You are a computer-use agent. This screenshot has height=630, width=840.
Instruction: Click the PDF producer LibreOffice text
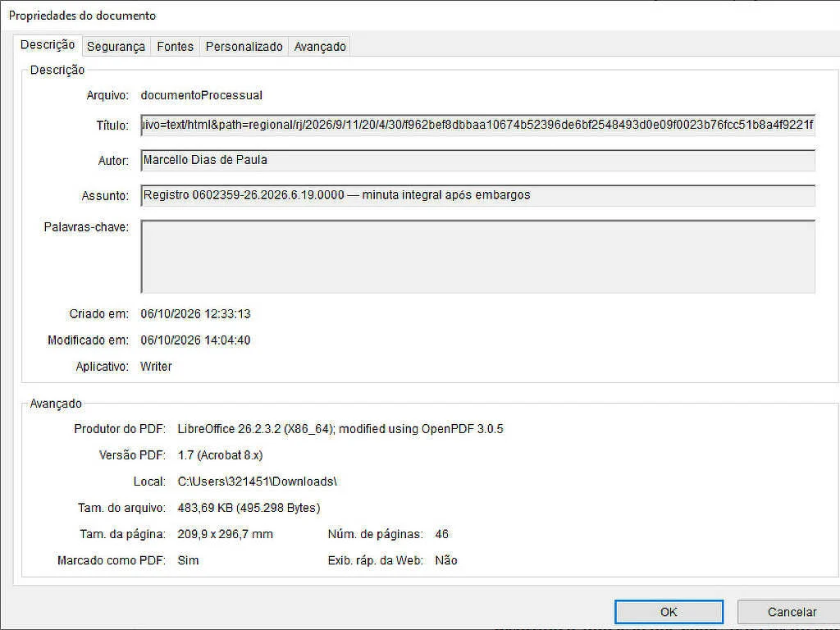point(340,429)
